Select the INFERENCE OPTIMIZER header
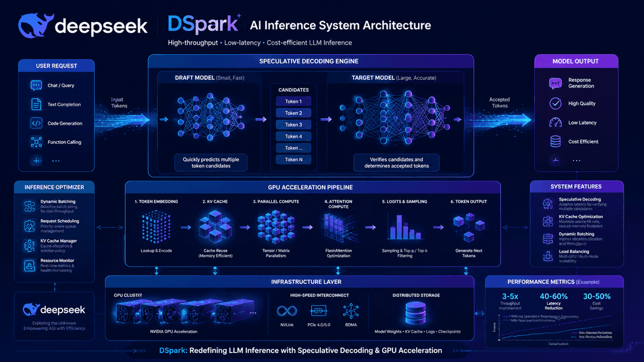The image size is (644, 362). pos(54,187)
